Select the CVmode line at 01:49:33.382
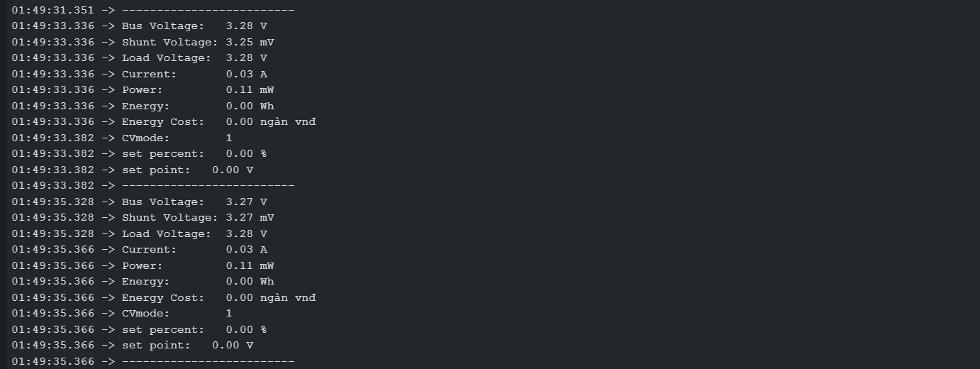Screen dimensions: 980x369 click(x=122, y=138)
